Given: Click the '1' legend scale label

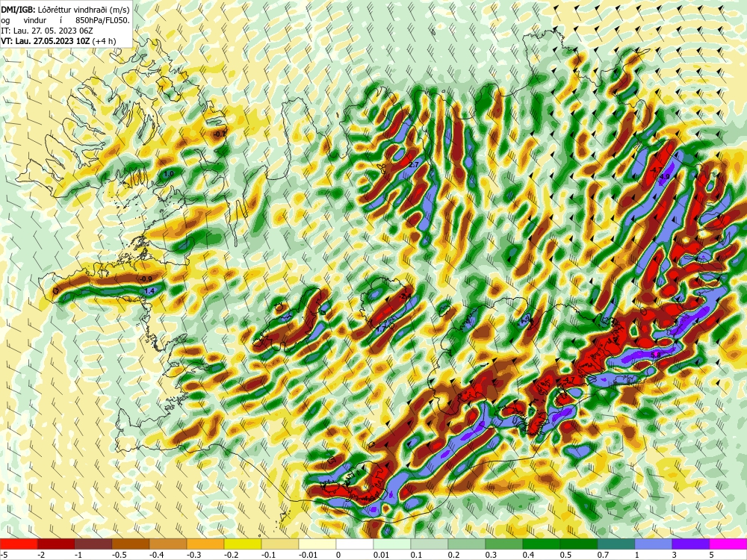Looking at the screenshot, I should (x=637, y=555).
